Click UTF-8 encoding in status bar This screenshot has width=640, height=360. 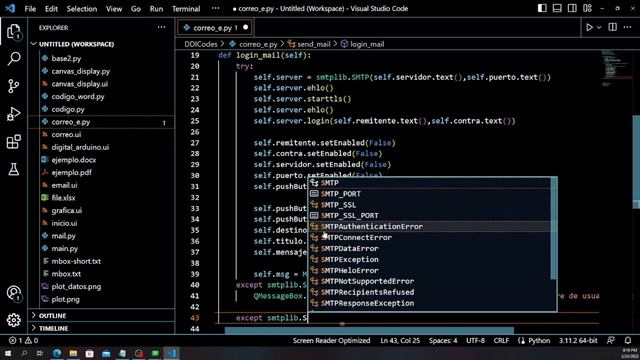[x=476, y=340]
